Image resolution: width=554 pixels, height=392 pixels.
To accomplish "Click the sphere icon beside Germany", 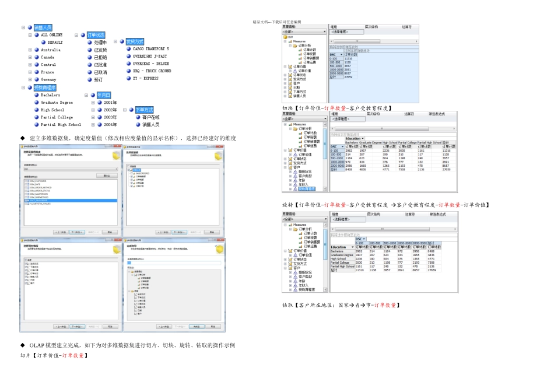I will point(36,80).
